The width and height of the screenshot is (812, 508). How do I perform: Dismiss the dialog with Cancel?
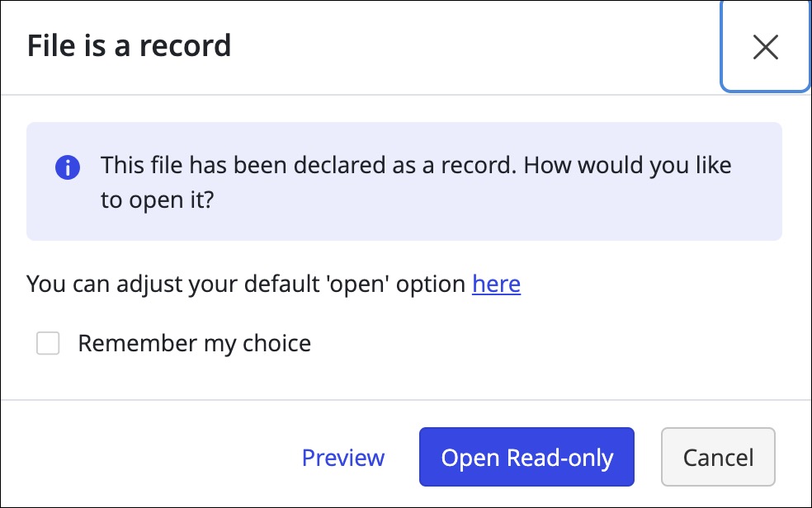coord(717,457)
